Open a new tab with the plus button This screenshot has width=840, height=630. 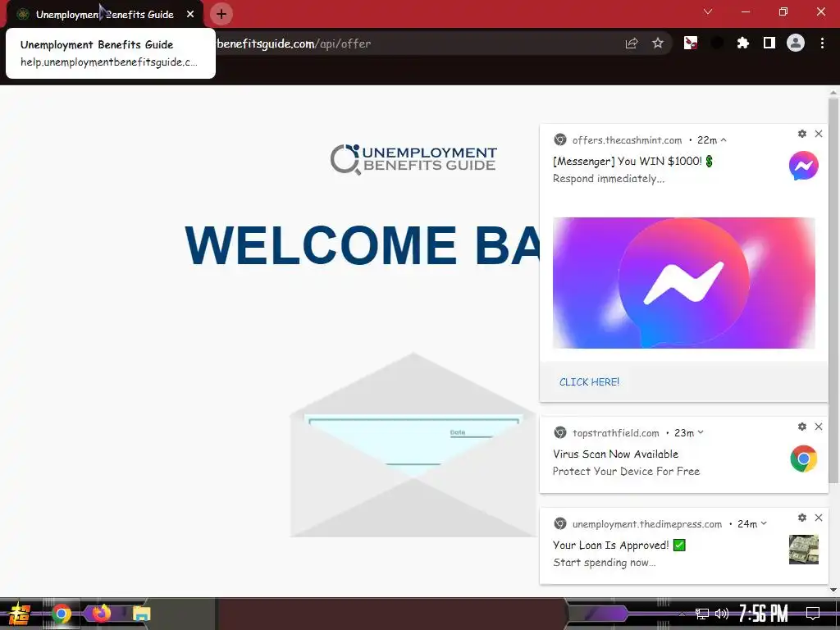221,15
